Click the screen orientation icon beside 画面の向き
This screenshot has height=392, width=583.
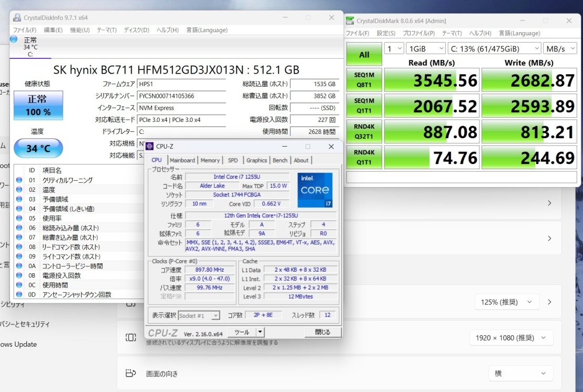tap(130, 374)
